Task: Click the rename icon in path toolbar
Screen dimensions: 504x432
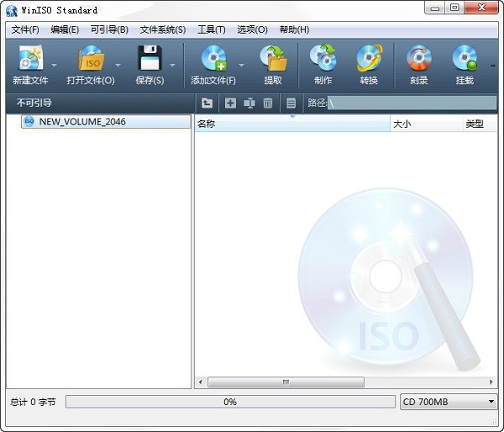Action: click(249, 103)
